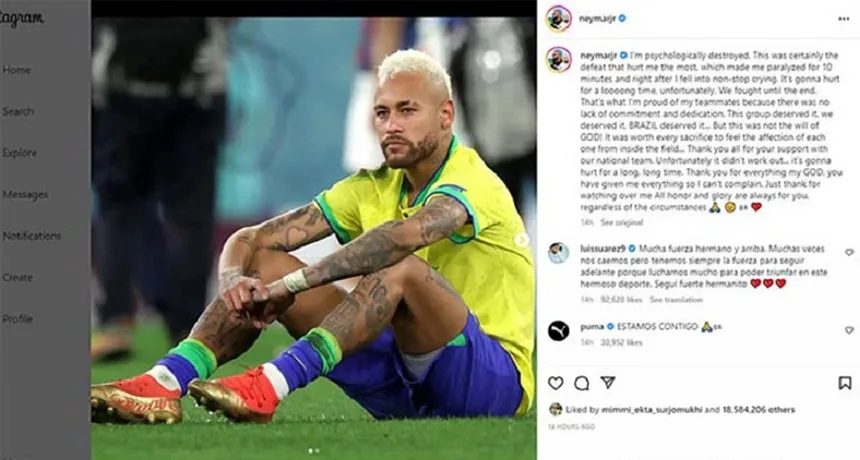Image resolution: width=860 pixels, height=460 pixels.
Task: Open luissuarez9's avatar
Action: pyautogui.click(x=558, y=253)
